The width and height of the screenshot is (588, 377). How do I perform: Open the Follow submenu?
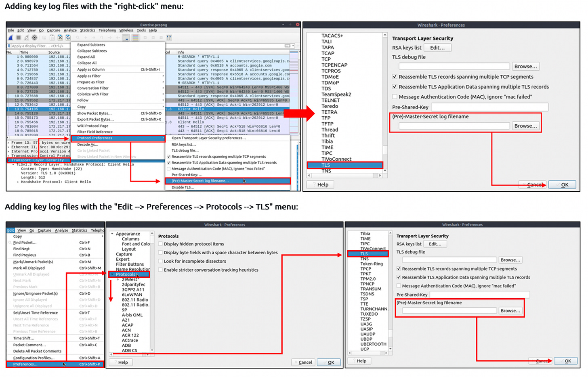pos(118,100)
